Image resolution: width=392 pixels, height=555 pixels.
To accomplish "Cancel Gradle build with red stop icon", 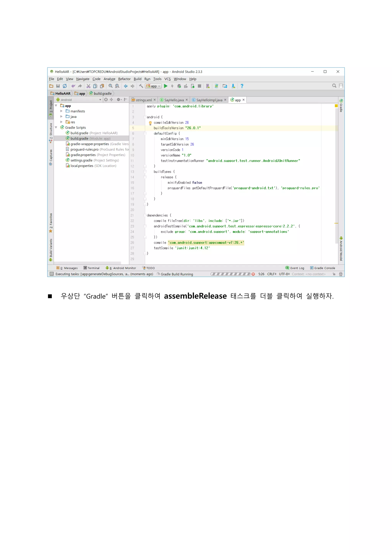I will pos(253,274).
